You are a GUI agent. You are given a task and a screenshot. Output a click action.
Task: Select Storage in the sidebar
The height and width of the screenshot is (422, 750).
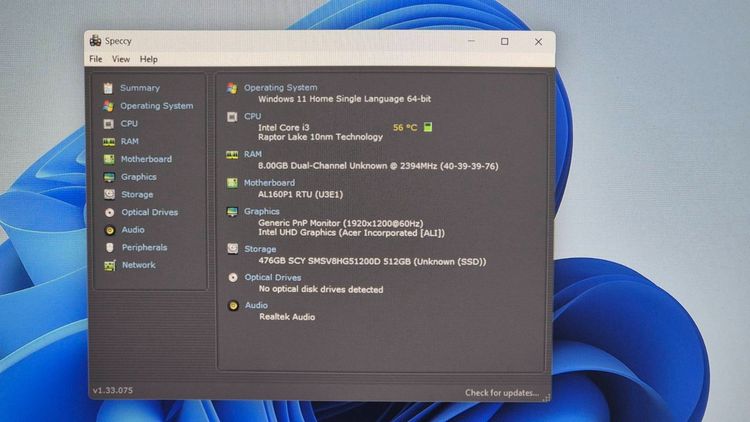point(137,195)
